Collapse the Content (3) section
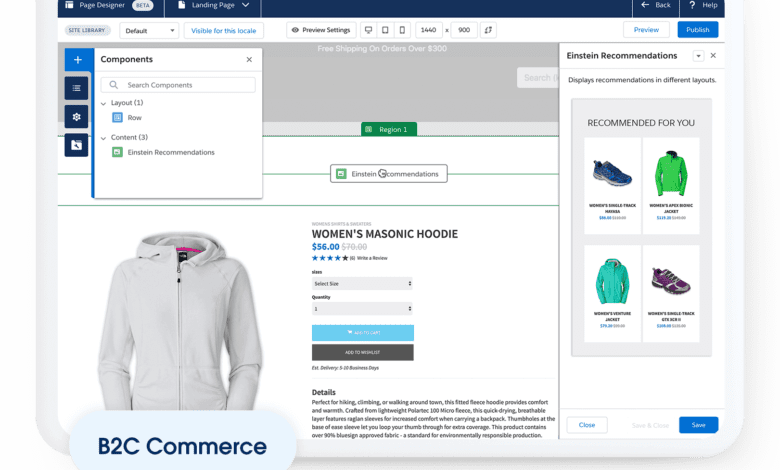The image size is (780, 470). [103, 138]
